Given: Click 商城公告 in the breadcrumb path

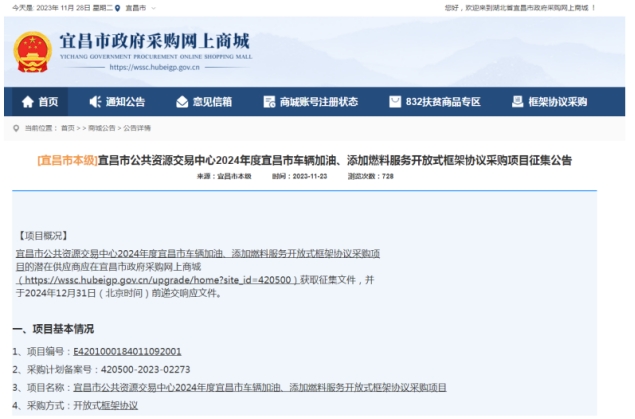Looking at the screenshot, I should pyautogui.click(x=101, y=128).
